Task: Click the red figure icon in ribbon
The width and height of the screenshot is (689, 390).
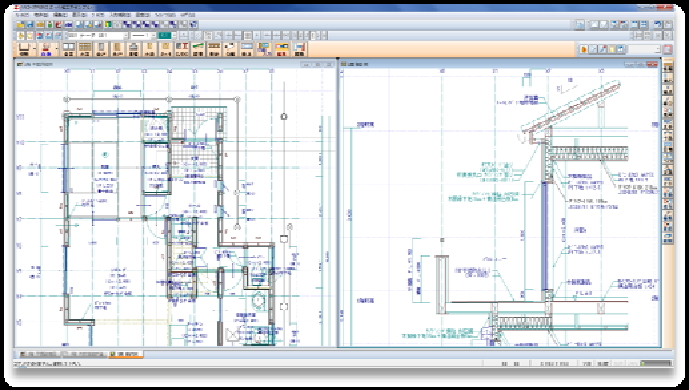Action: click(x=46, y=49)
